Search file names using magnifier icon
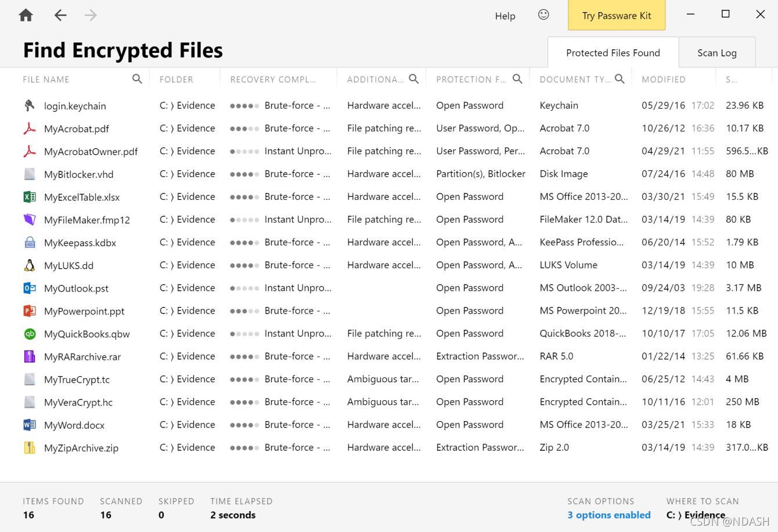778x532 pixels. click(x=137, y=78)
